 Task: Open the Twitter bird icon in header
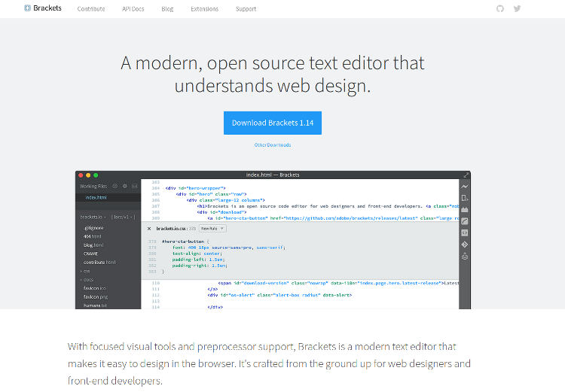pos(517,8)
